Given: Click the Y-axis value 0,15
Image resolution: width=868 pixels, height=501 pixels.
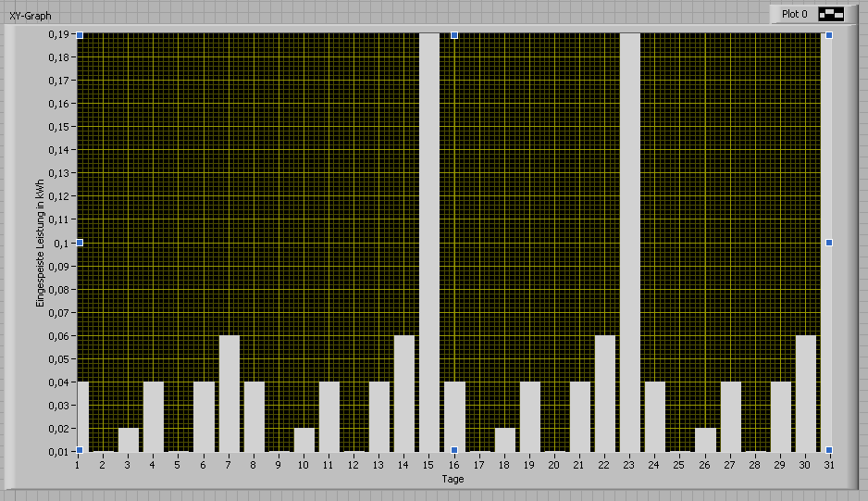Looking at the screenshot, I should tap(58, 127).
